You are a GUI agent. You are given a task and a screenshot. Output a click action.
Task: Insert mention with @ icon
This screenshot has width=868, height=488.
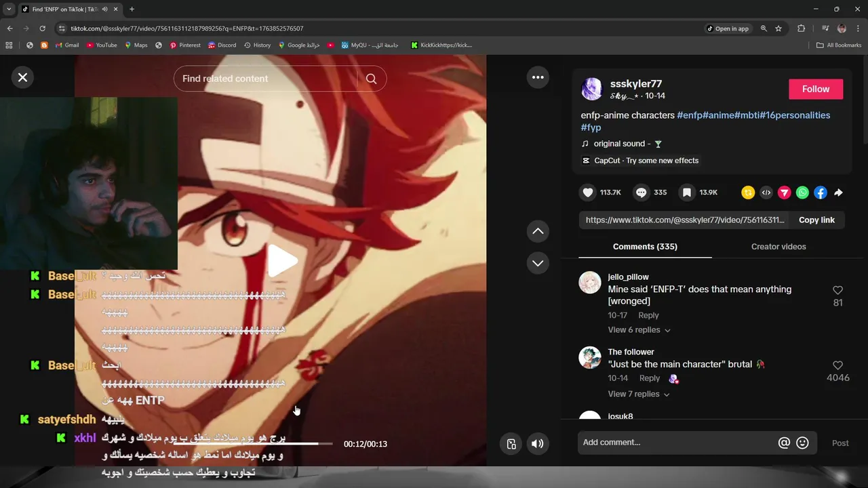pyautogui.click(x=784, y=443)
